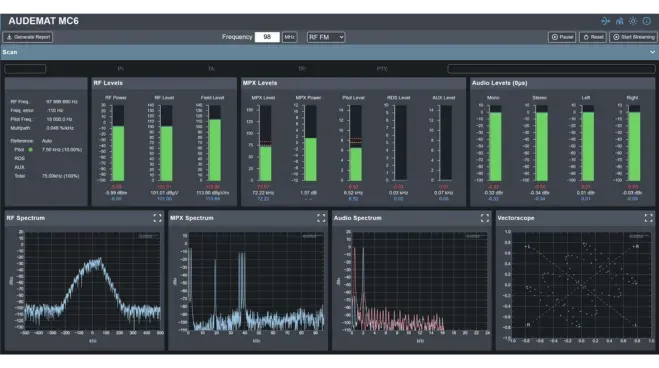This screenshot has height=368, width=659.
Task: Click the RF Level meter bar
Action: (166, 143)
